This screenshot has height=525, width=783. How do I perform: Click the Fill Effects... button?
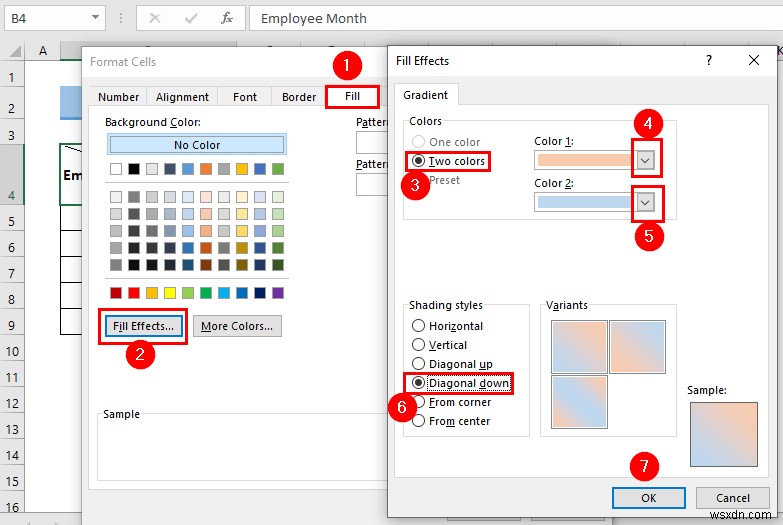click(143, 326)
